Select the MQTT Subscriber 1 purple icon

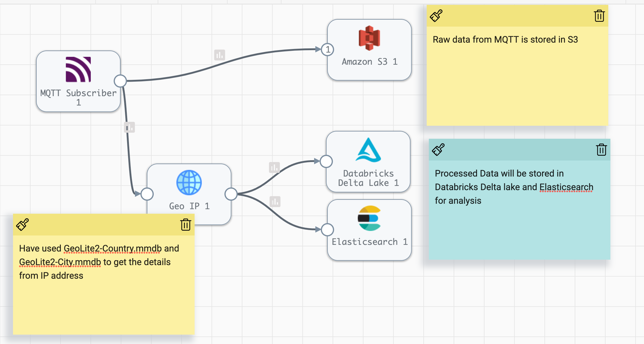coord(78,70)
